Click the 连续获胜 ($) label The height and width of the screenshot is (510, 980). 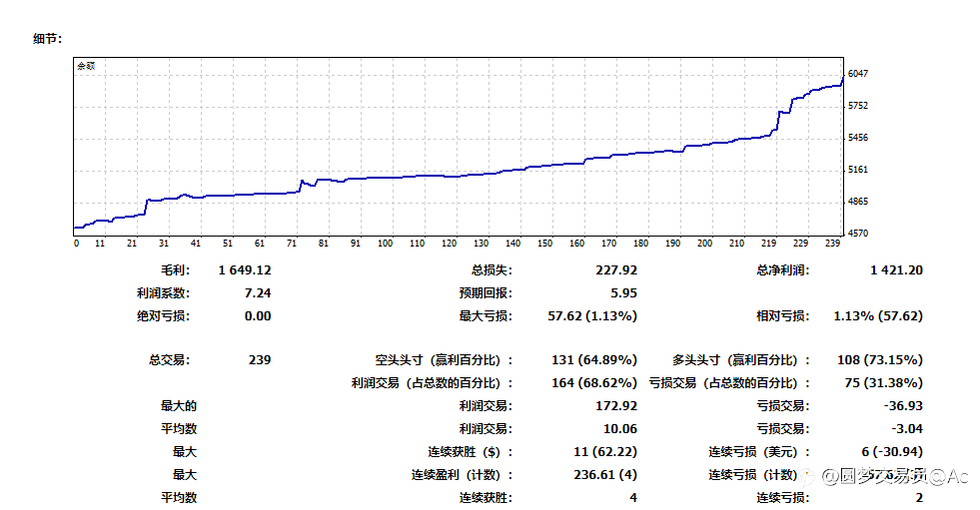(x=471, y=452)
